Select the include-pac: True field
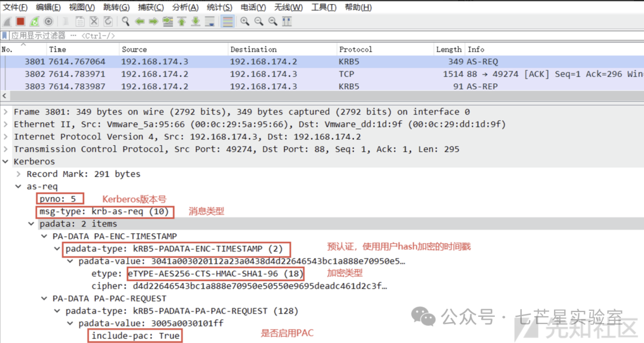Image resolution: width=644 pixels, height=343 pixels. click(135, 336)
